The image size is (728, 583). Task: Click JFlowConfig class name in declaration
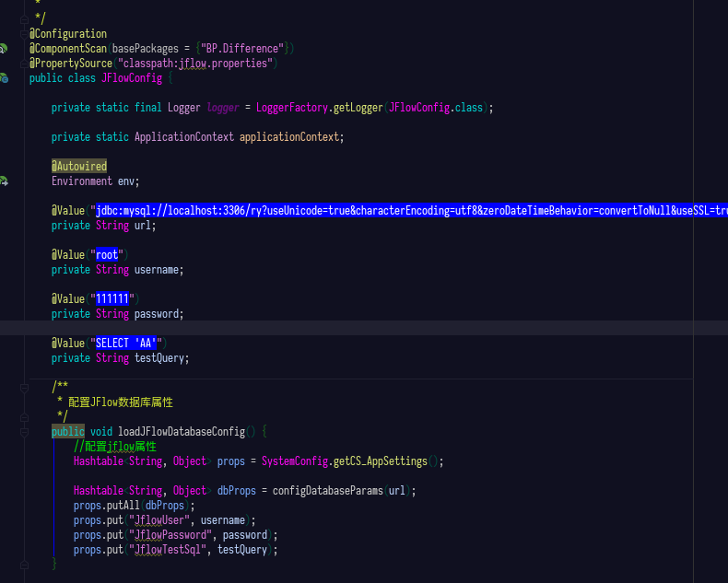pyautogui.click(x=132, y=78)
